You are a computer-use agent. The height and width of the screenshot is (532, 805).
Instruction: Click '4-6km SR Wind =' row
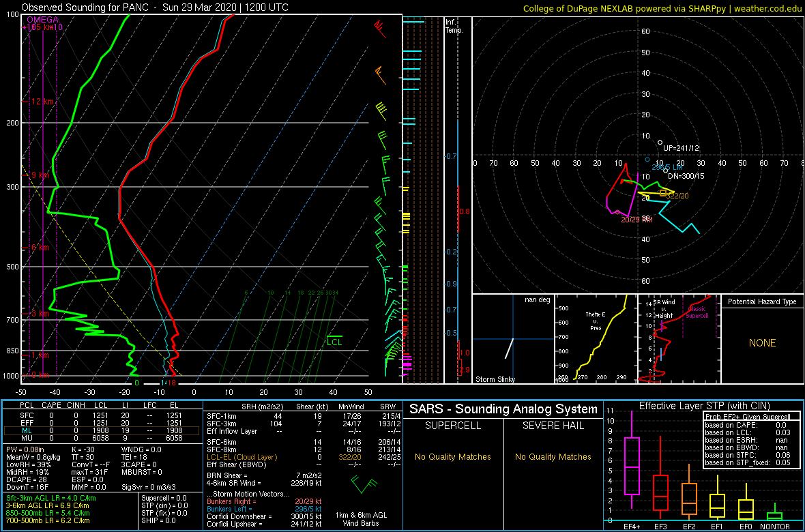(264, 483)
